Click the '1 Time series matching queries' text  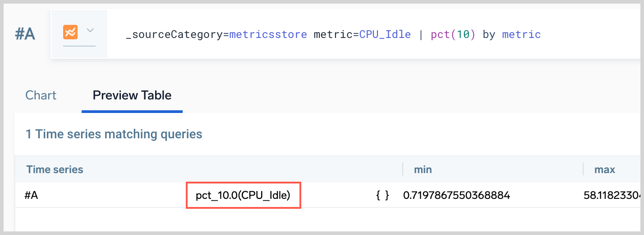pyautogui.click(x=114, y=134)
